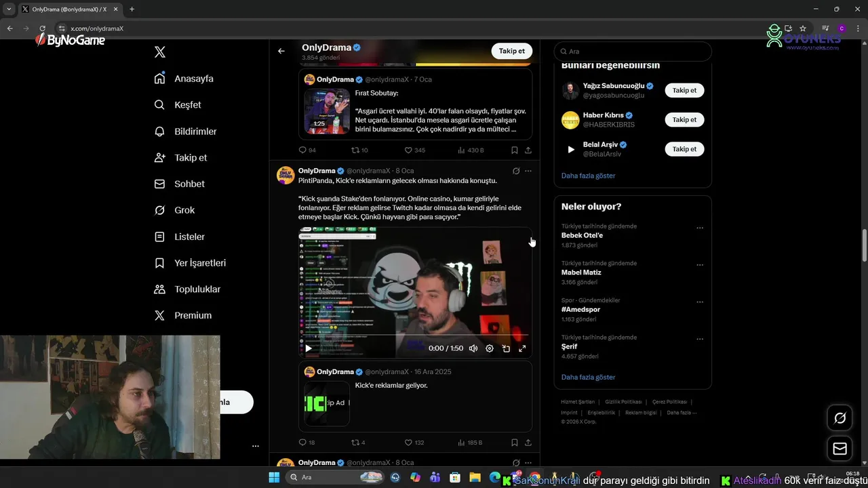Image resolution: width=868 pixels, height=488 pixels.
Task: Open trend Mabel Matiz
Action: [x=581, y=272]
